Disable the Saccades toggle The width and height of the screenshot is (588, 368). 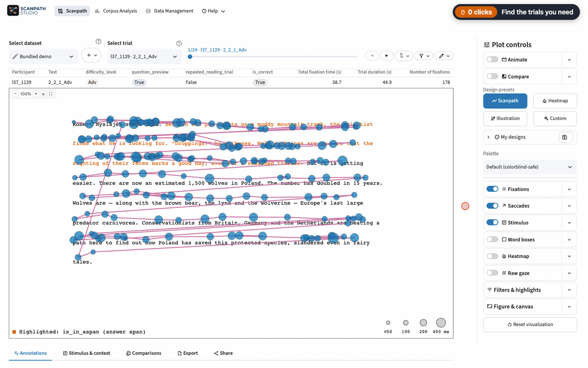coord(492,206)
